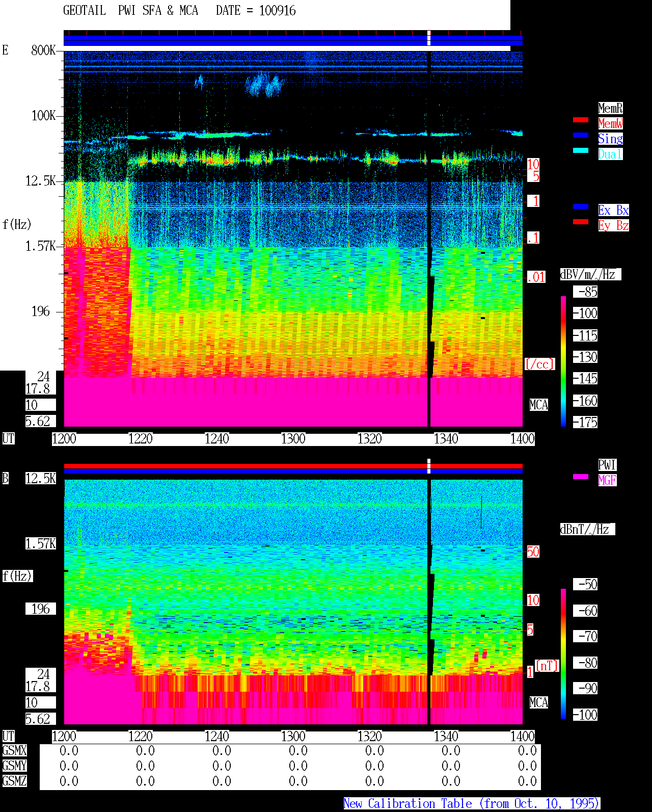The image size is (652, 812).
Task: Click the red Ey Bz swatch
Action: pos(581,222)
